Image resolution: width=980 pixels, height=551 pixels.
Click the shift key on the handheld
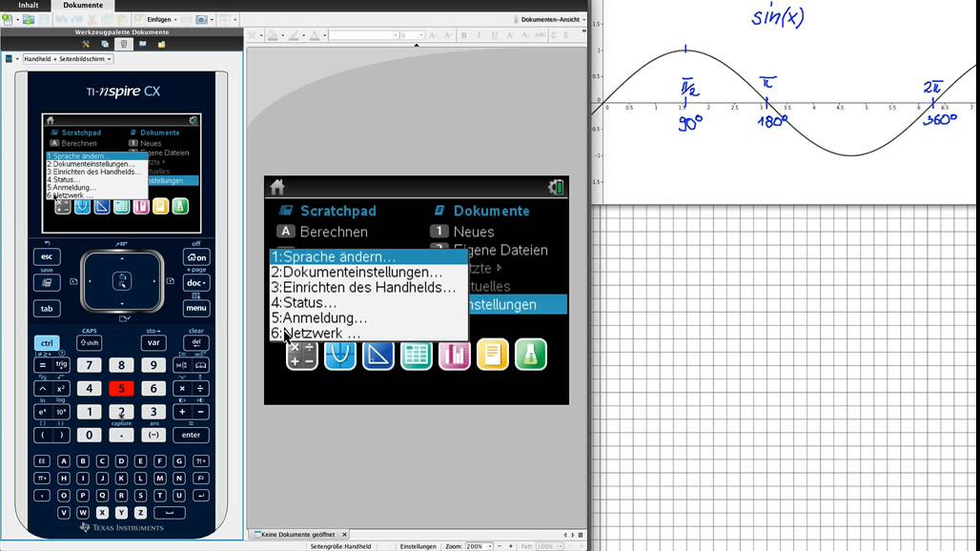point(90,343)
